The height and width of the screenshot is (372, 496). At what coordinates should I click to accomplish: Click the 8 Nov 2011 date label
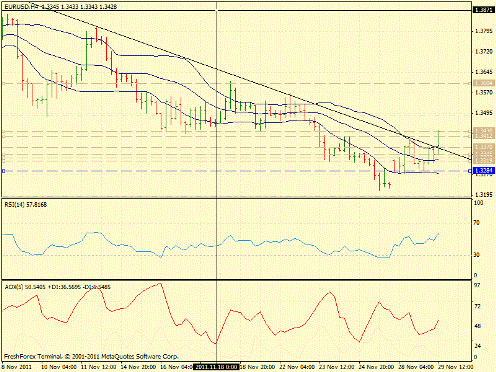coord(17,367)
